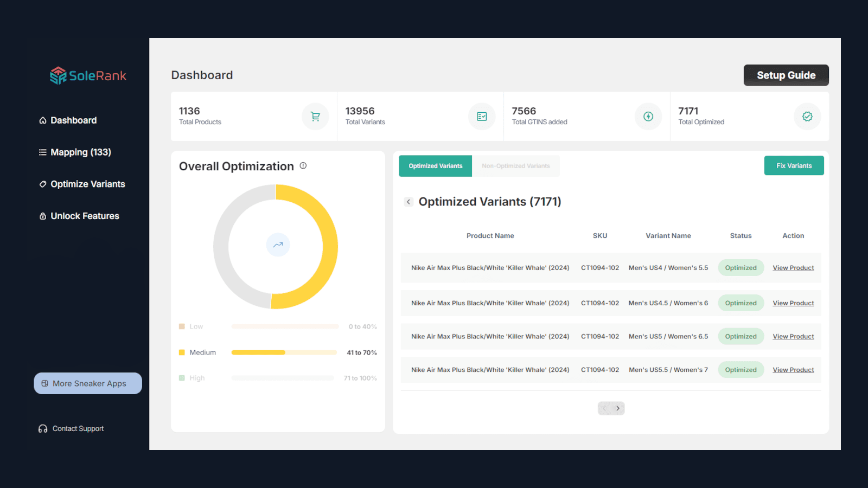Viewport: 868px width, 488px height.
Task: Open the Overall Optimization info tooltip icon
Action: click(303, 166)
